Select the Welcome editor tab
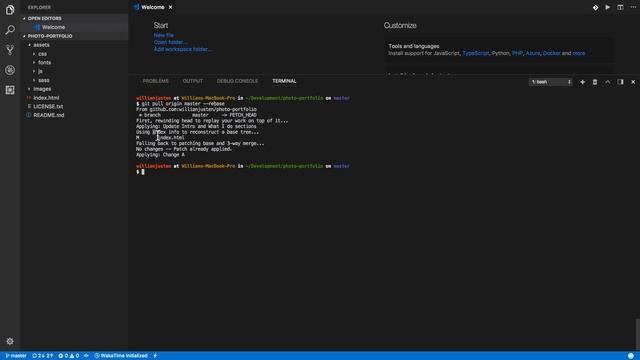640x360 pixels. [x=153, y=7]
